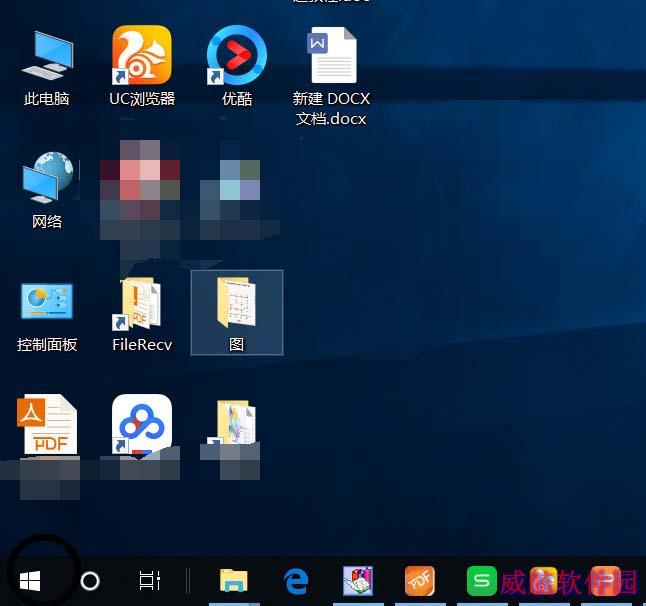The height and width of the screenshot is (606, 646).
Task: Select the 网络 desktop icon
Action: point(47,190)
